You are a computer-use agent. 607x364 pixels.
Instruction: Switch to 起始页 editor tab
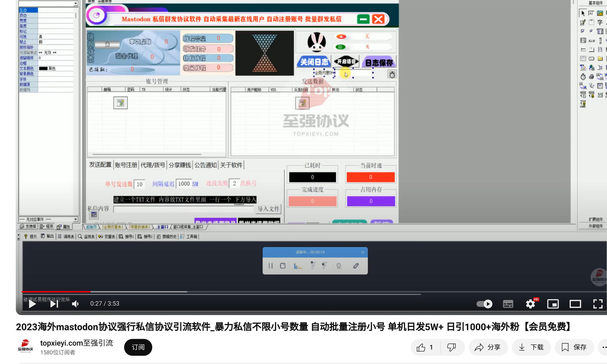coord(91,227)
